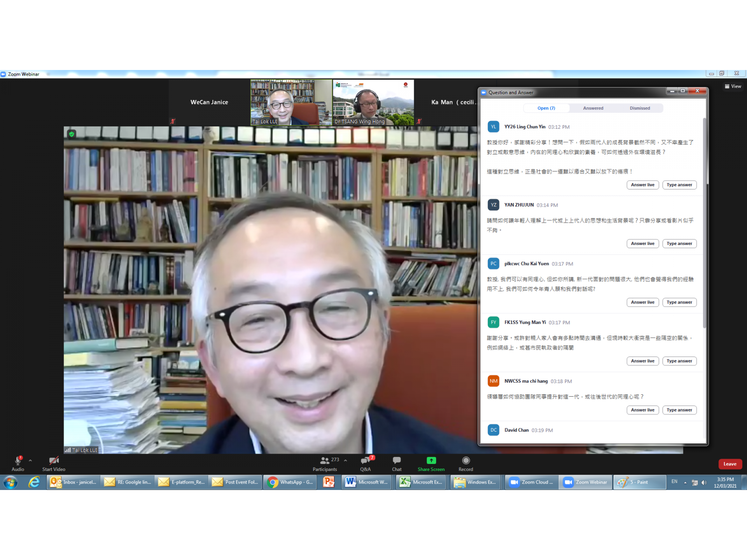Switch to the Dismissed tab
Image resolution: width=747 pixels, height=560 pixels.
(640, 108)
